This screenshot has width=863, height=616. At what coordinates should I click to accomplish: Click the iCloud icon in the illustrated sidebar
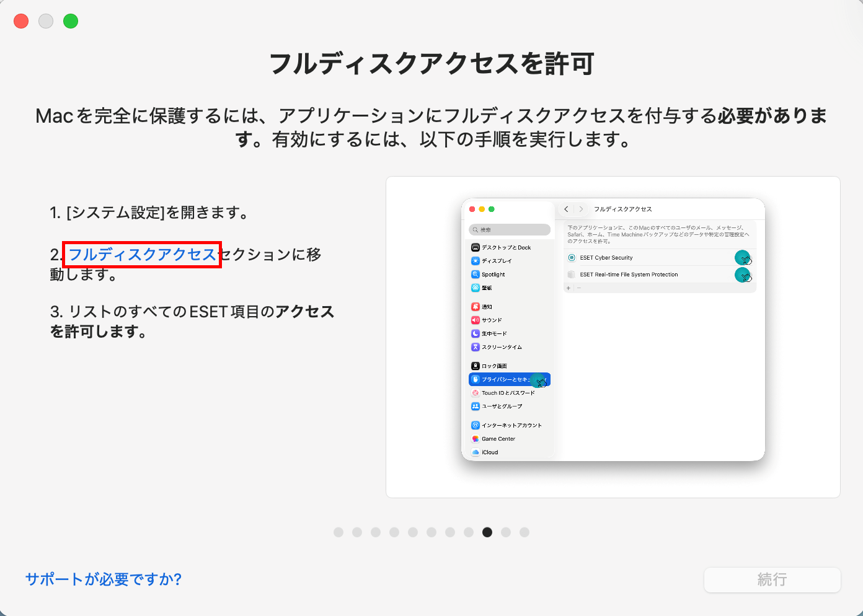coord(476,452)
